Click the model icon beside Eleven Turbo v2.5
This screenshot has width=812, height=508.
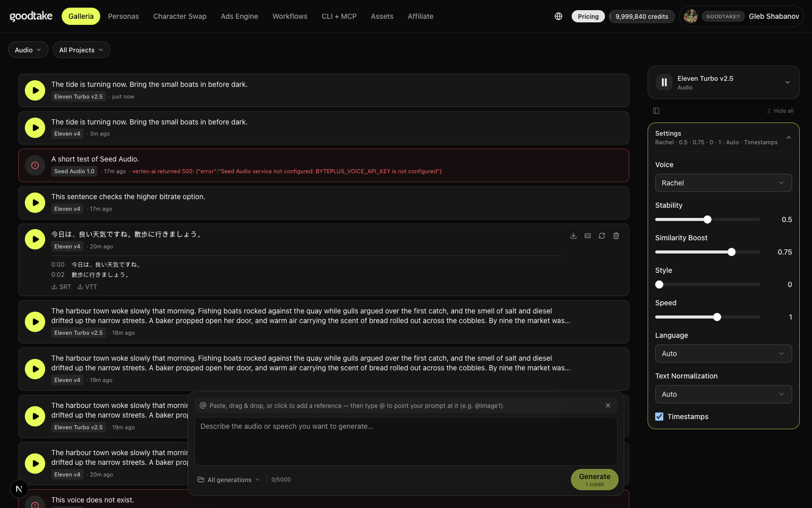point(664,82)
